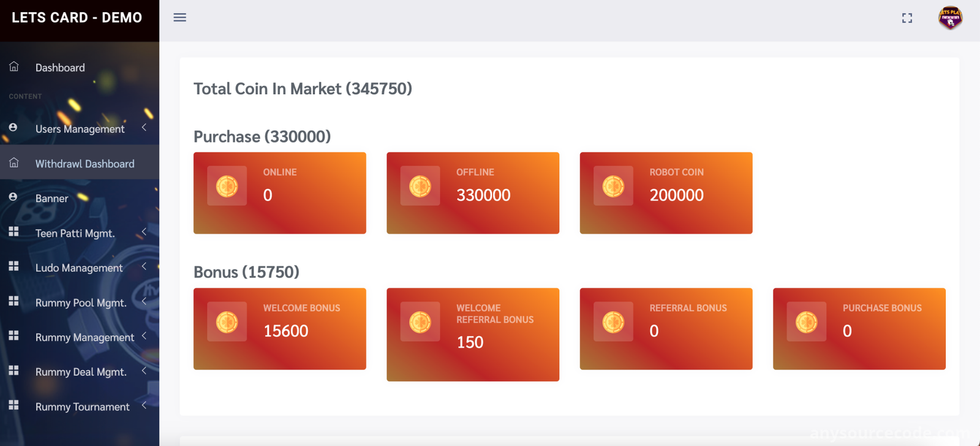Click the WELCOME BONUS 15600 card
This screenshot has height=446, width=980.
coord(280,329)
